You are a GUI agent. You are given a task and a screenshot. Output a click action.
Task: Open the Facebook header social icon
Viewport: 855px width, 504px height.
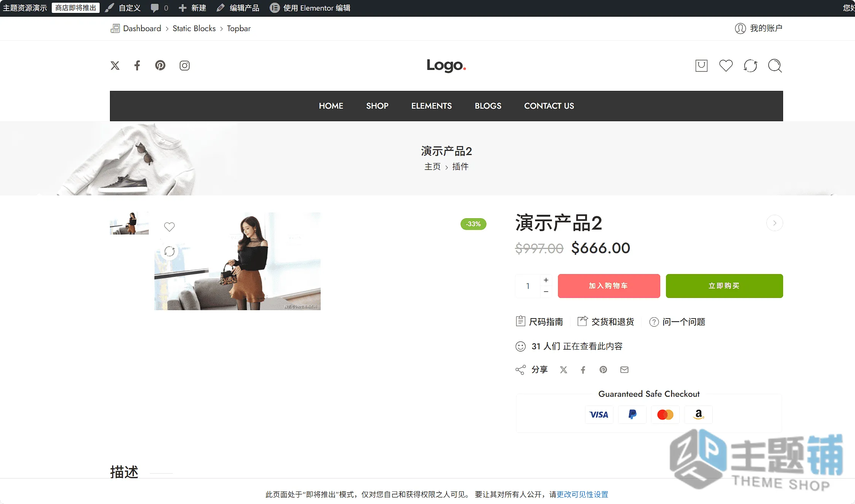pos(137,65)
